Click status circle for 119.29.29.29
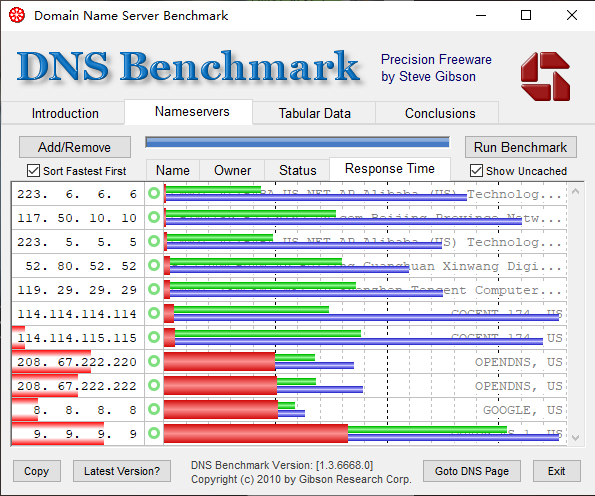This screenshot has height=496, width=595. point(154,289)
